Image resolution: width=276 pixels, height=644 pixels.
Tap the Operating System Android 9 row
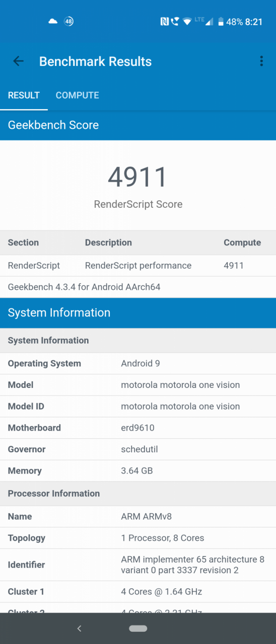point(138,363)
